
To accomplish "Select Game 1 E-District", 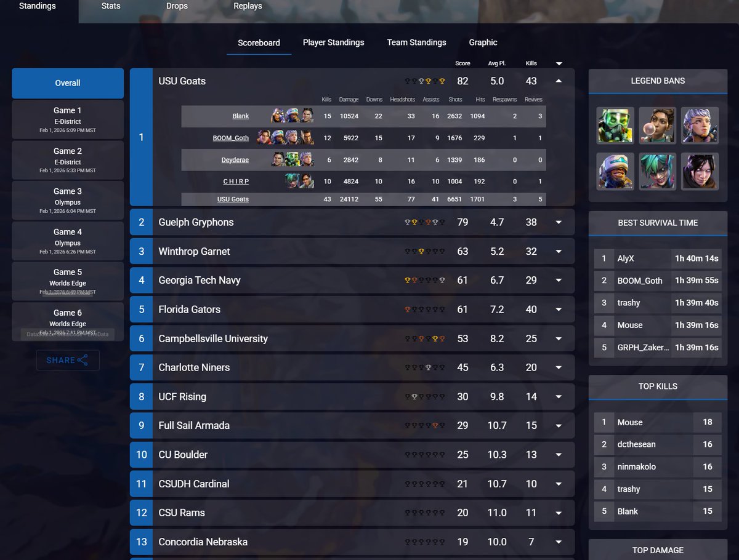I will click(68, 119).
